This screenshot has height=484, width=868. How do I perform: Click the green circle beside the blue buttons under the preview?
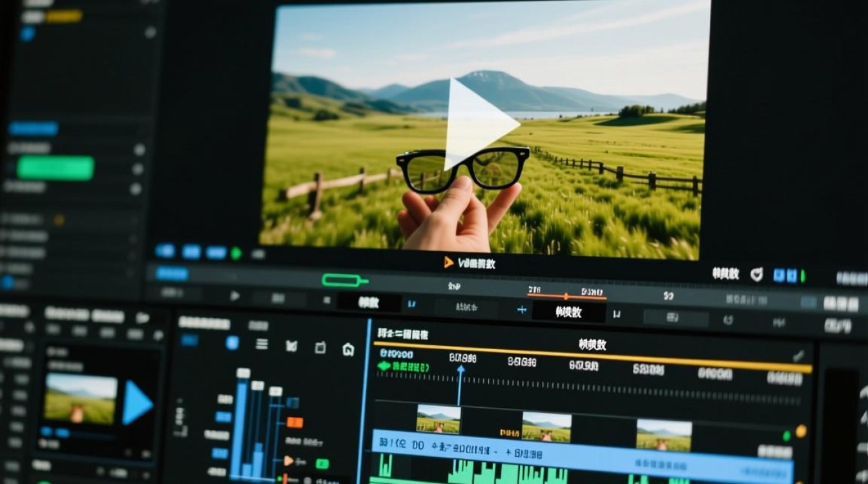point(236,254)
